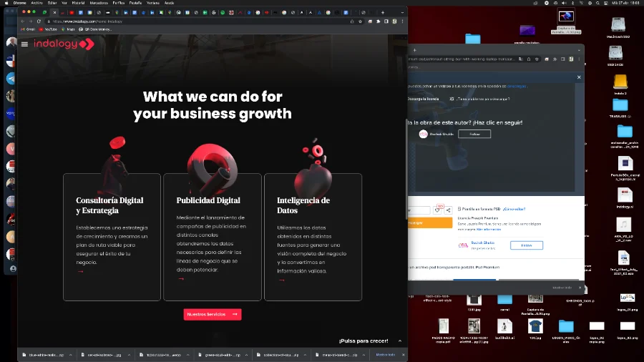Click the Nuestros Servicios button
Screen dimensions: 644x362
213,314
